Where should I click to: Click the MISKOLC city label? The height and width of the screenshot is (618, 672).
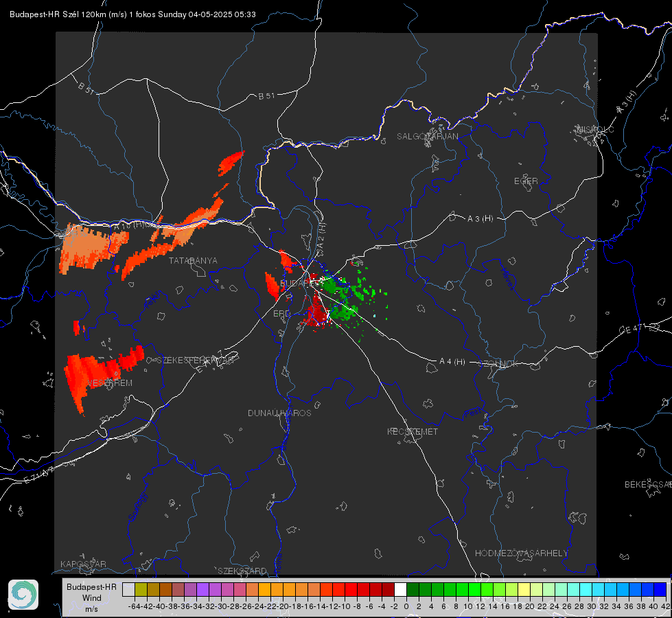[595, 129]
